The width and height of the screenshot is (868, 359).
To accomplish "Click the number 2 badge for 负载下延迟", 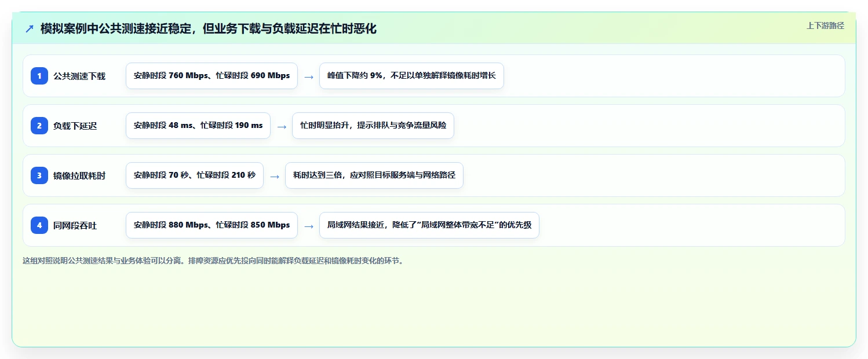I will click(39, 126).
